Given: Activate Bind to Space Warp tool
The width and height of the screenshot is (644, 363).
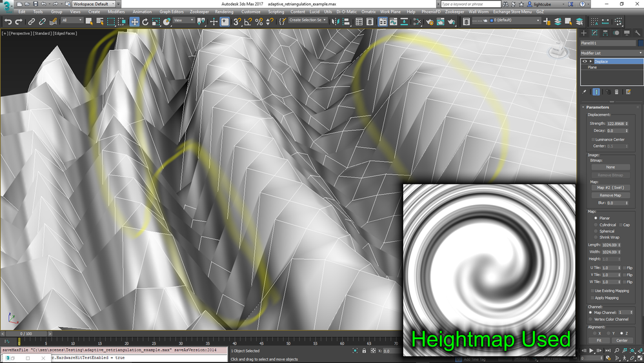Looking at the screenshot, I should pos(52,22).
